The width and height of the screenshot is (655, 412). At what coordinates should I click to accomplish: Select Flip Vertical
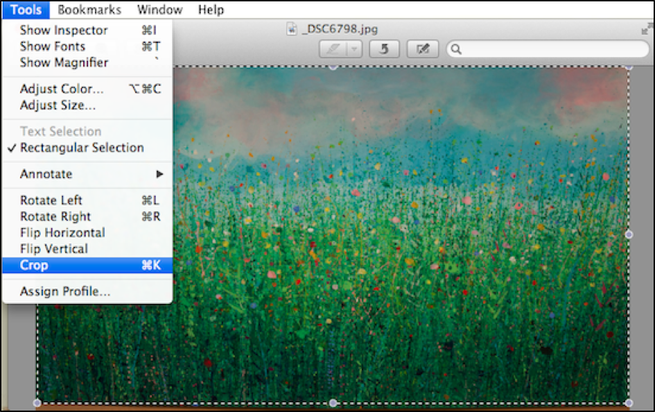[x=87, y=249]
